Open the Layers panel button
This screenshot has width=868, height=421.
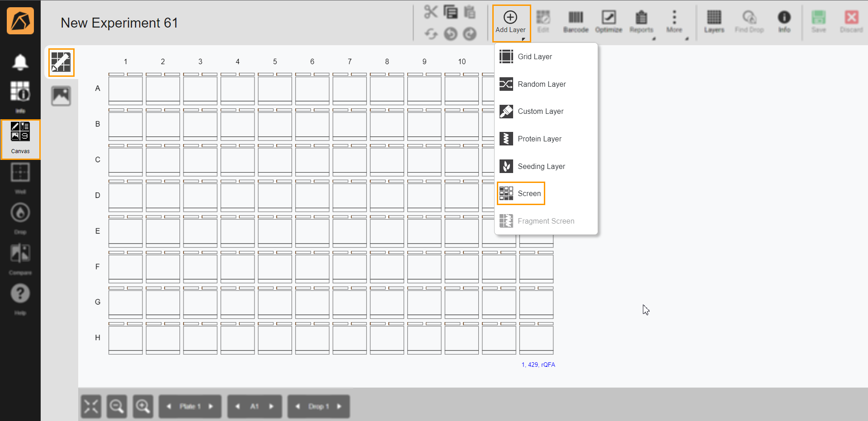click(x=714, y=22)
